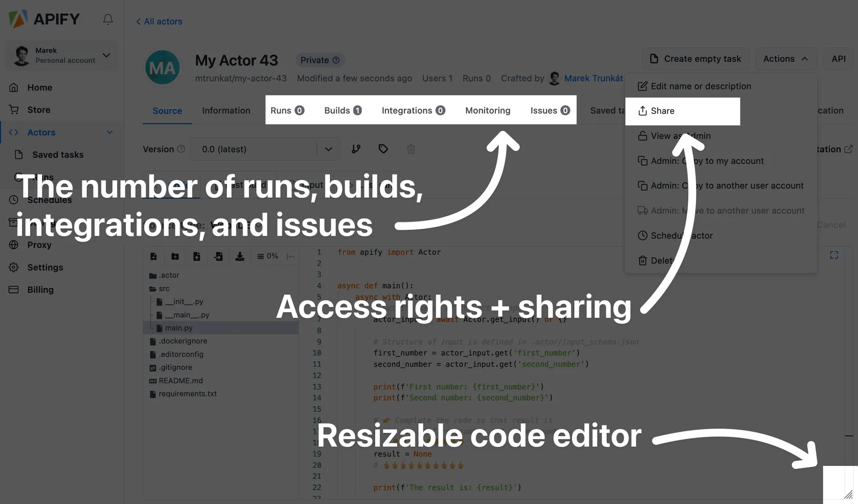This screenshot has height=504, width=858.
Task: Go back to All actors
Action: pyautogui.click(x=159, y=21)
